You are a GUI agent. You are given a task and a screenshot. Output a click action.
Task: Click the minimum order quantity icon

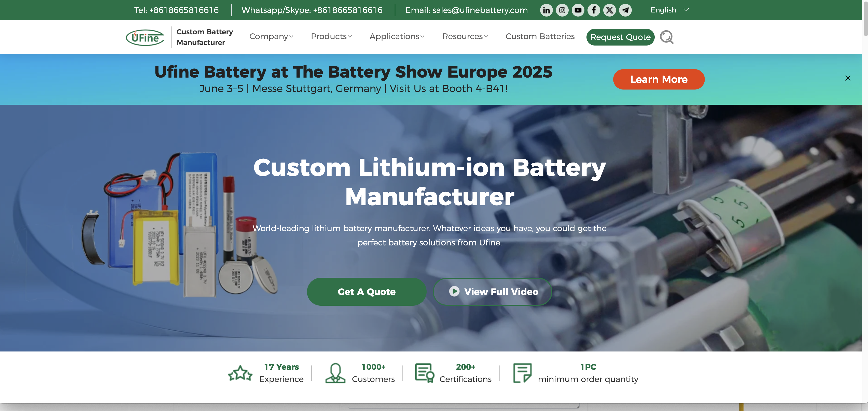(x=522, y=373)
